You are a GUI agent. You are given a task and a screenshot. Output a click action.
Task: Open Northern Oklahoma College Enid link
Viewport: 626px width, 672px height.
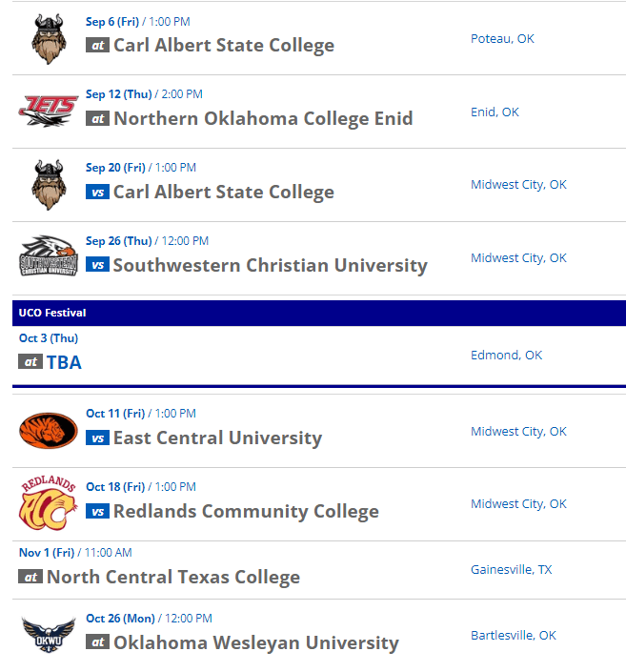pyautogui.click(x=263, y=119)
